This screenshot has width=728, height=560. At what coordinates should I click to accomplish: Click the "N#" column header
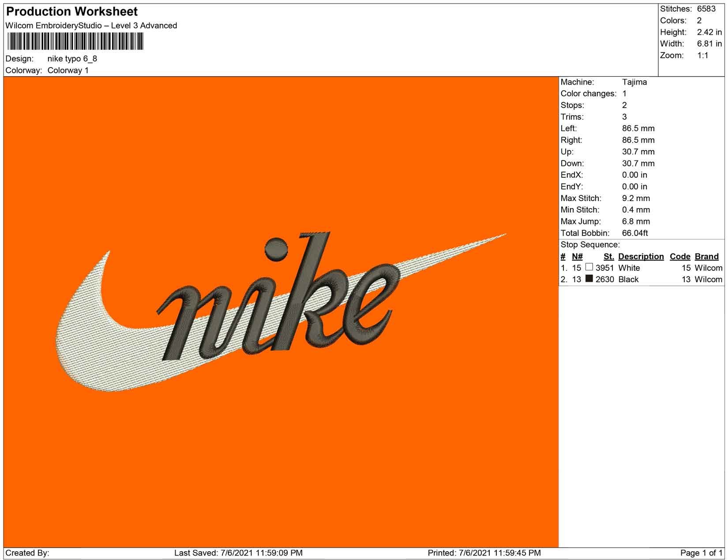(x=577, y=256)
